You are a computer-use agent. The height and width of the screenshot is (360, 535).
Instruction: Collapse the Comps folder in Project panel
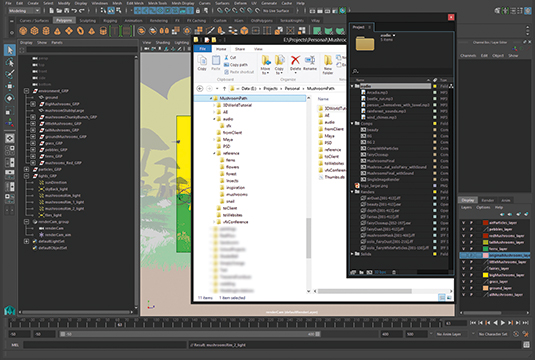352,123
